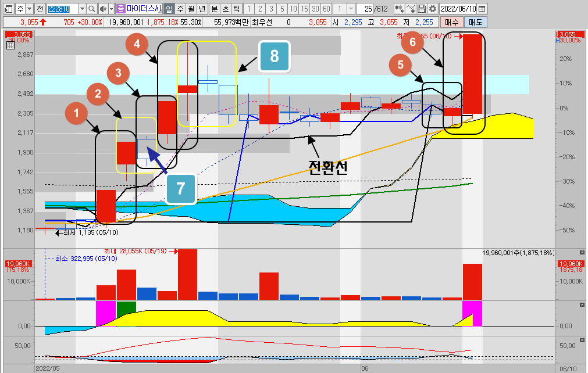Close the volume pane with its x icon
The height and width of the screenshot is (373, 588).
[x=582, y=253]
